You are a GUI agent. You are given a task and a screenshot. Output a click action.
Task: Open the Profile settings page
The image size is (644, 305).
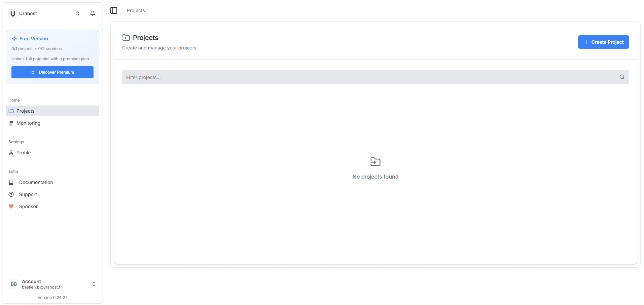pyautogui.click(x=24, y=153)
